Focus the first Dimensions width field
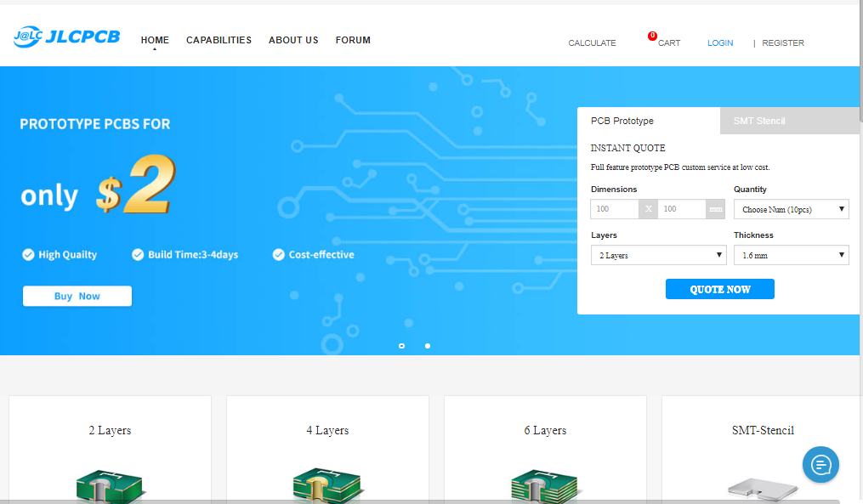 [x=614, y=209]
